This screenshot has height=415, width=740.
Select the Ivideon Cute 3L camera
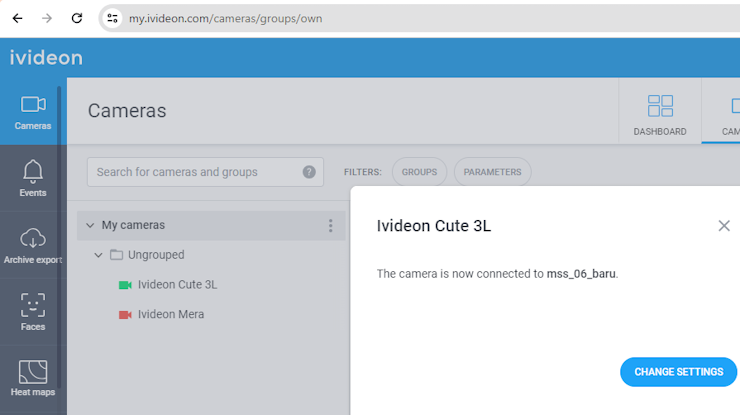click(177, 285)
